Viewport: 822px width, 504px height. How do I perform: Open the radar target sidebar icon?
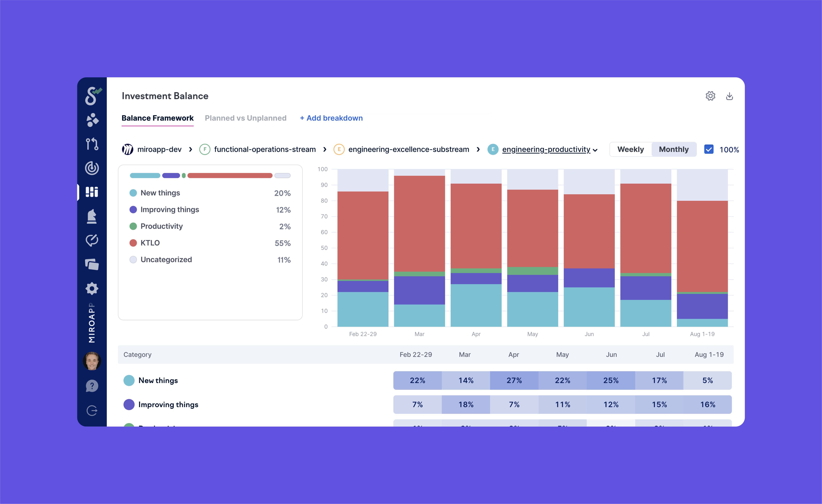tap(92, 168)
